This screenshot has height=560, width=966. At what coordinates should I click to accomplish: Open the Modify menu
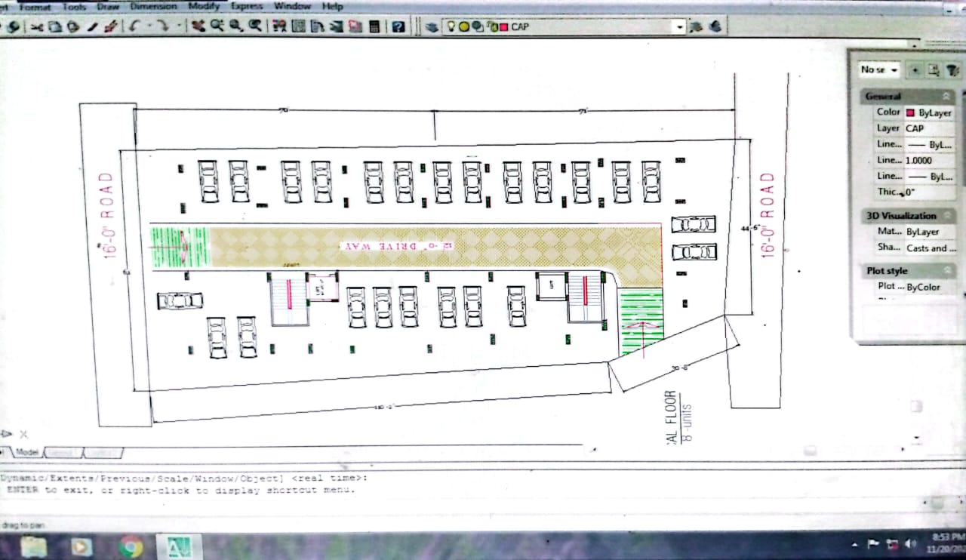pyautogui.click(x=204, y=6)
